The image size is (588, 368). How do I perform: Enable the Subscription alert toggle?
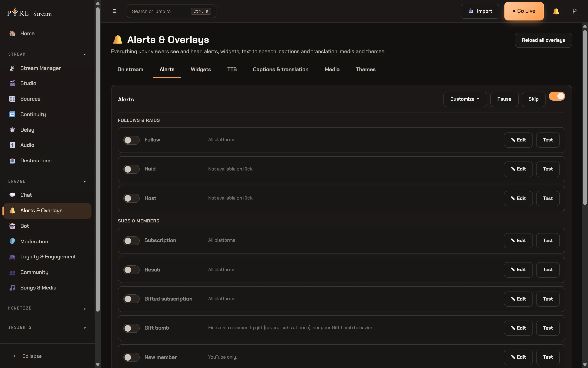coord(131,241)
